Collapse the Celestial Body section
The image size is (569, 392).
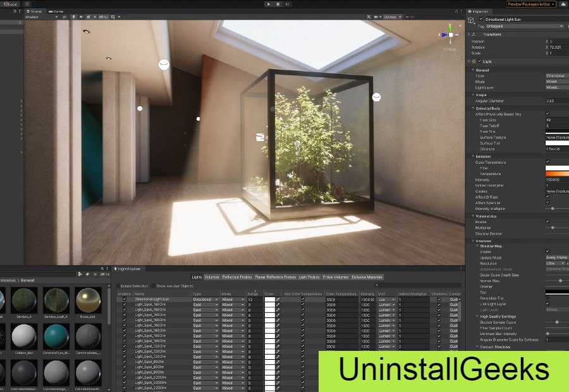coord(473,108)
